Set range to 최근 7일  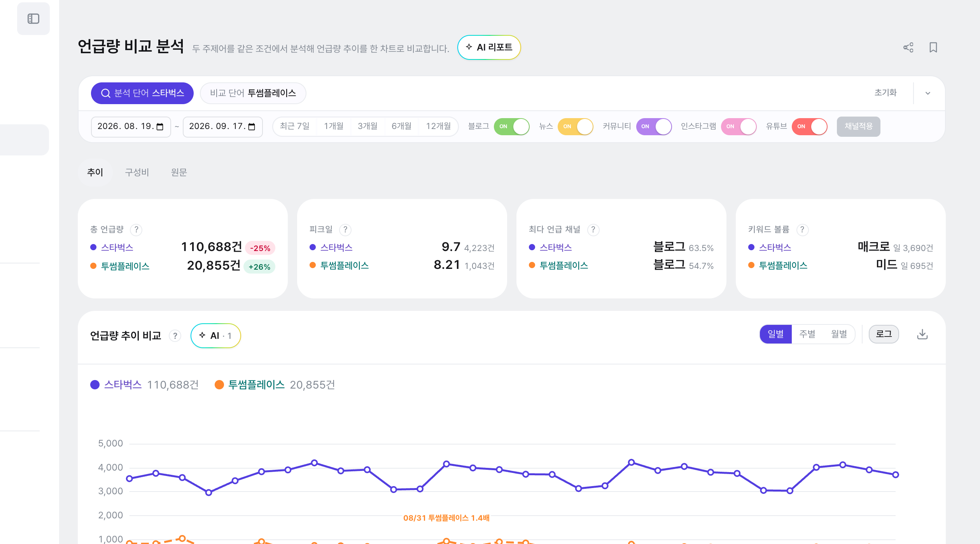(x=294, y=126)
